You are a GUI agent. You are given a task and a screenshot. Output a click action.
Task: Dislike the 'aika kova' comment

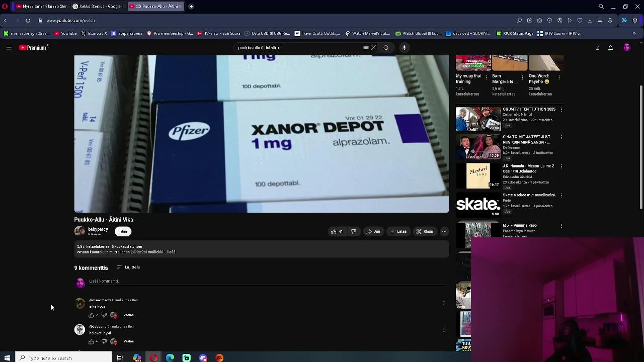click(104, 315)
